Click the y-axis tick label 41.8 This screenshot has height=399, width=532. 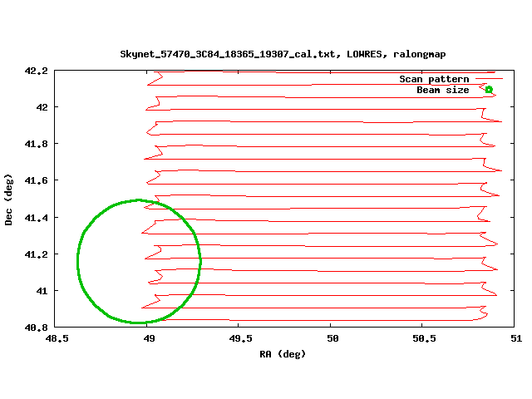36,144
